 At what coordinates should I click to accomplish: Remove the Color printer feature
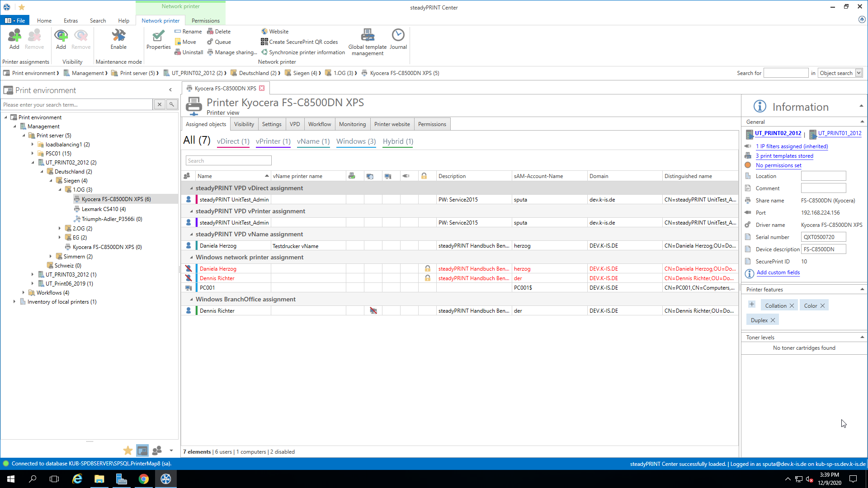pos(822,306)
